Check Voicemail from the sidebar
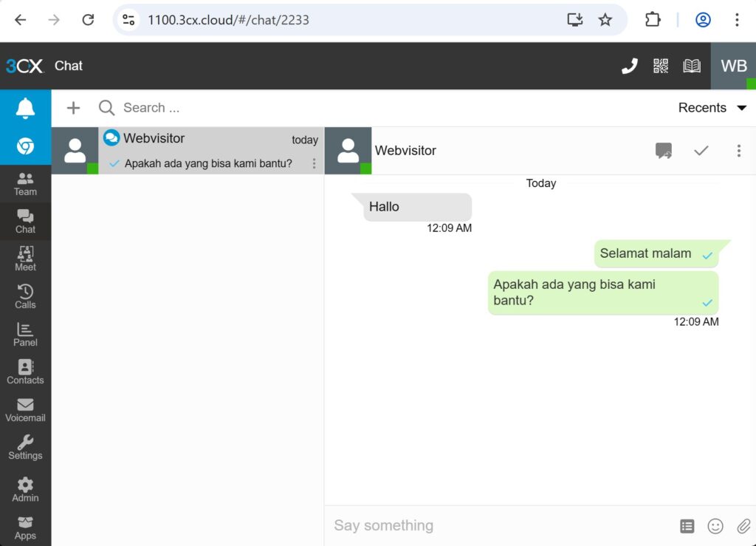This screenshot has height=546, width=756. pos(25,409)
